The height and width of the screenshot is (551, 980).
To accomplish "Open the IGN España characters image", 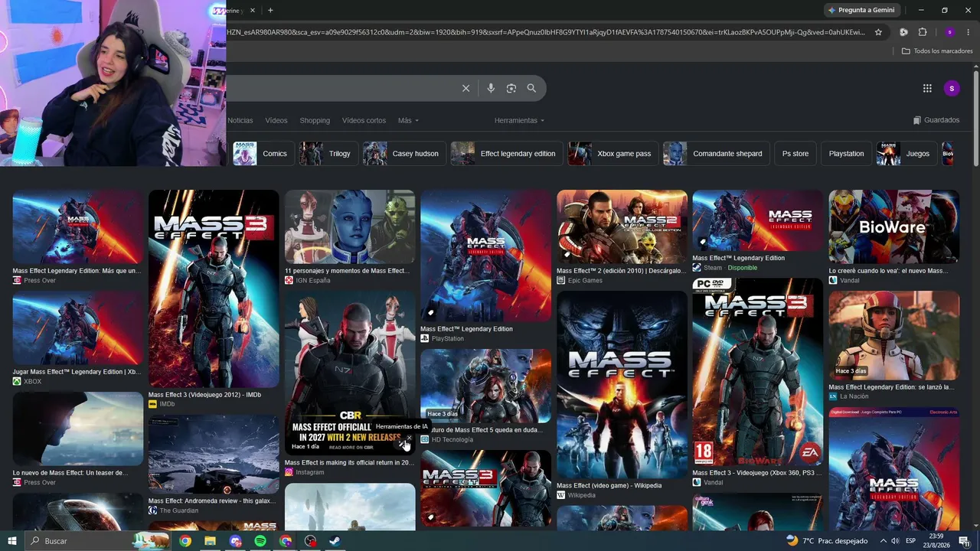I will [350, 227].
